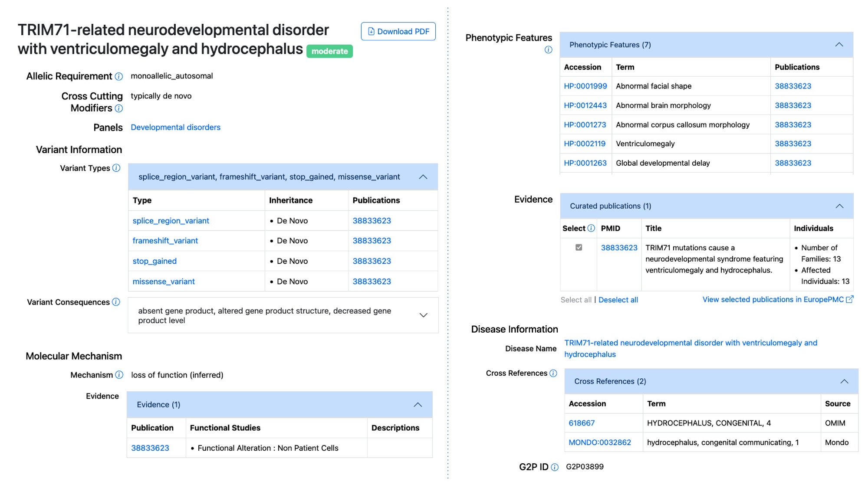Click Variant Types info icon

pyautogui.click(x=116, y=168)
